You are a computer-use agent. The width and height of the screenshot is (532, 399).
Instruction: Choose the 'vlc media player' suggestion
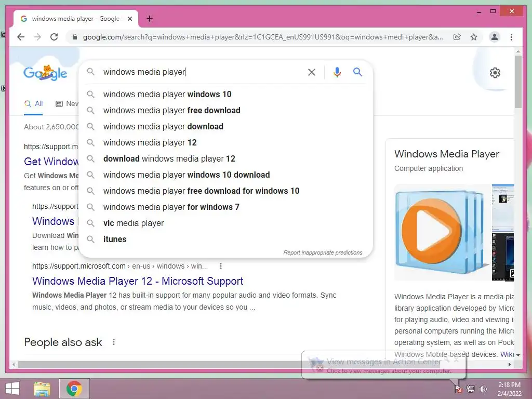coord(225,223)
